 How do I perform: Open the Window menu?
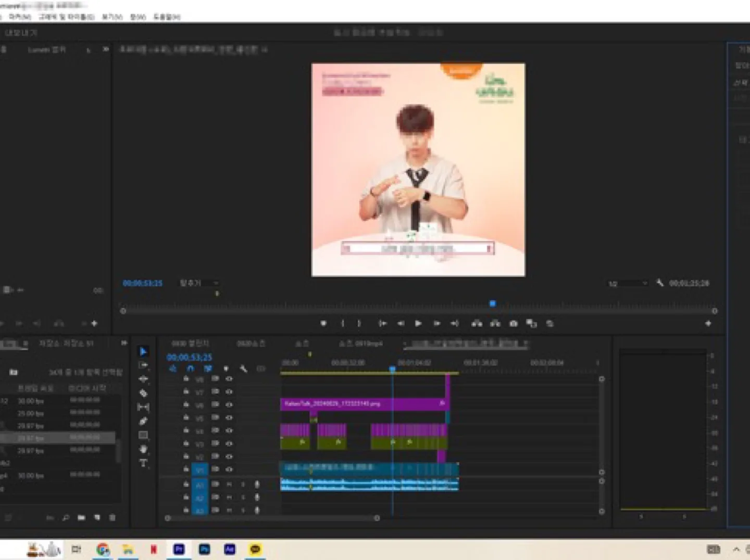[x=137, y=17]
